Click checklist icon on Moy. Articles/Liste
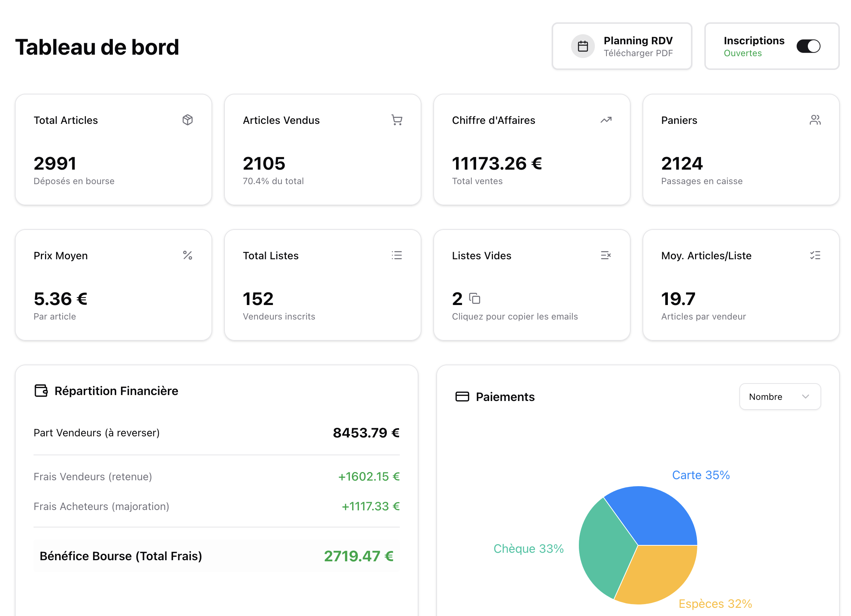 pos(815,255)
